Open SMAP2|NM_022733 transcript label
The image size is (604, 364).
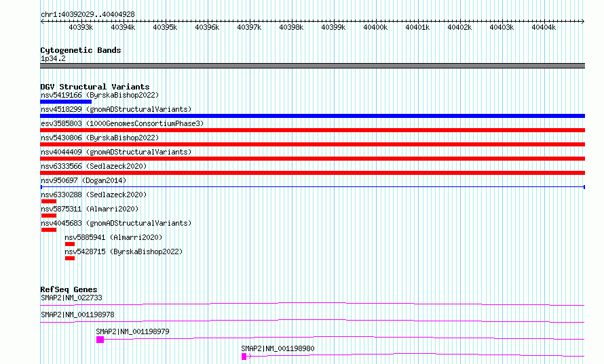click(72, 298)
